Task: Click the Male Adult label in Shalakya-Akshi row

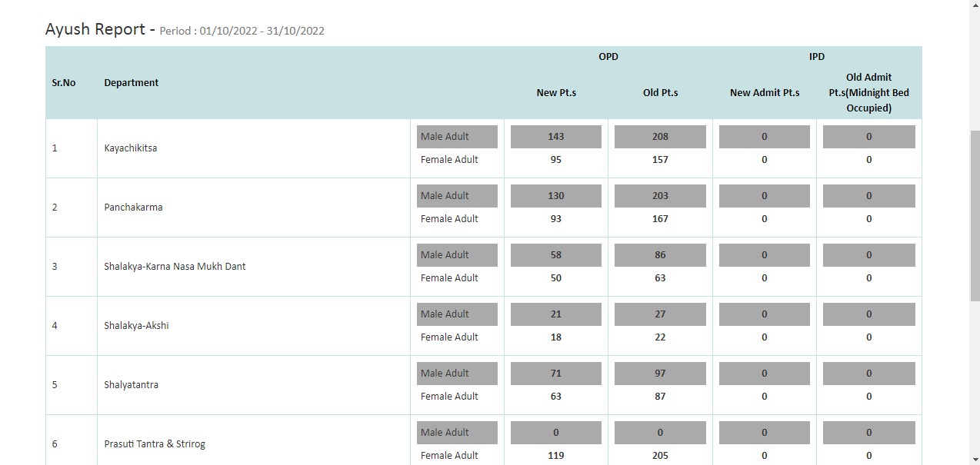Action: [457, 314]
